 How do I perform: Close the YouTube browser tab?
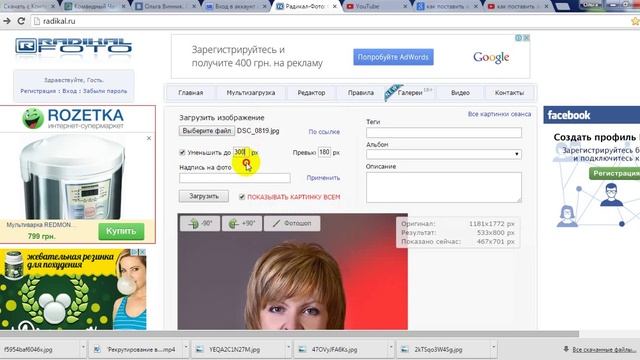405,7
